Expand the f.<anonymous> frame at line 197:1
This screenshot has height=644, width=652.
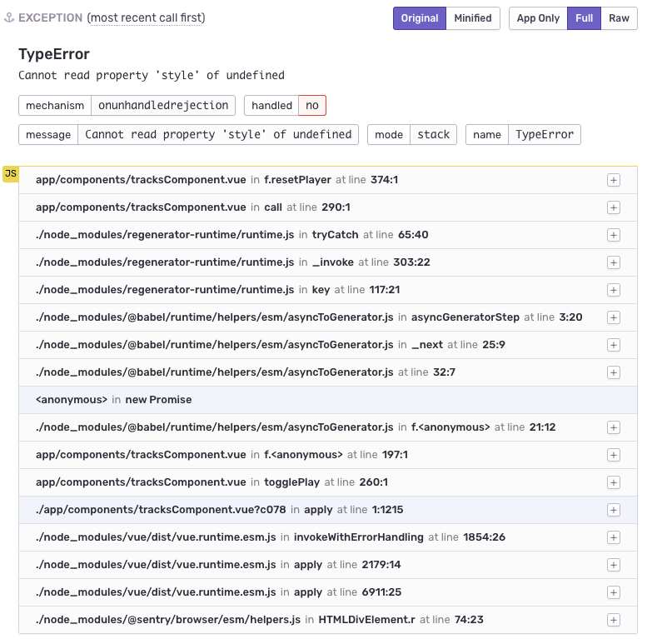614,455
